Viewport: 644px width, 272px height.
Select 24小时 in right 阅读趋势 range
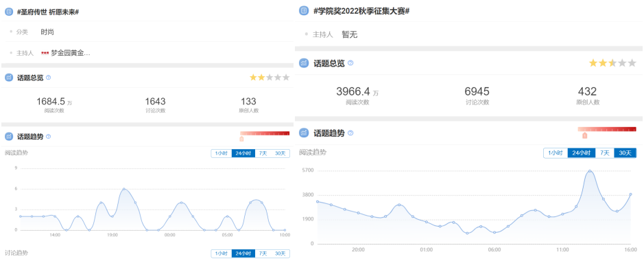581,153
